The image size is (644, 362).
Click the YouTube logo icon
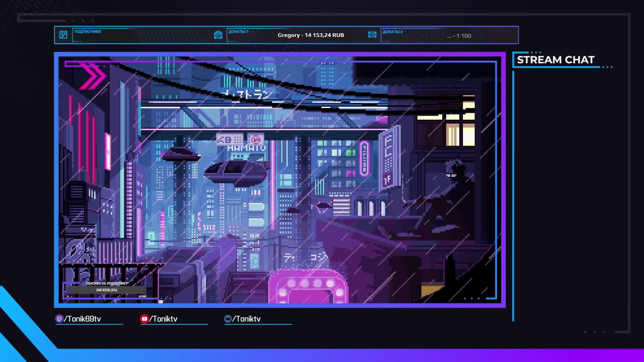(x=144, y=319)
